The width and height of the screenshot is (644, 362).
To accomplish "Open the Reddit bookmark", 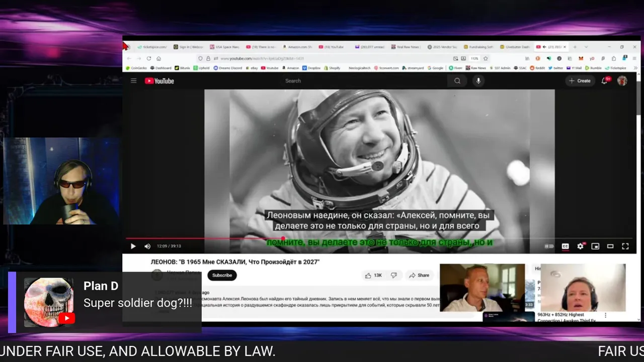I will [537, 68].
